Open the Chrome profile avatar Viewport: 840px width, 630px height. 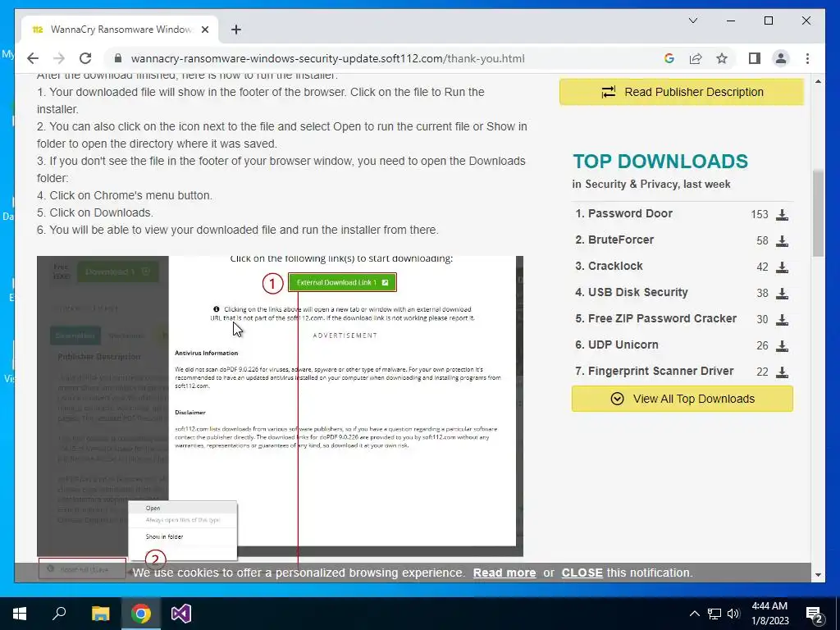click(781, 58)
